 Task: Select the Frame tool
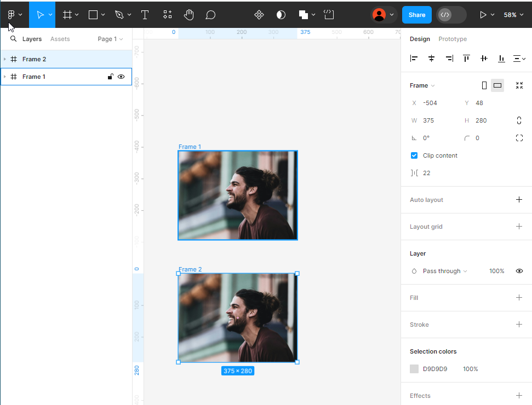coord(67,15)
